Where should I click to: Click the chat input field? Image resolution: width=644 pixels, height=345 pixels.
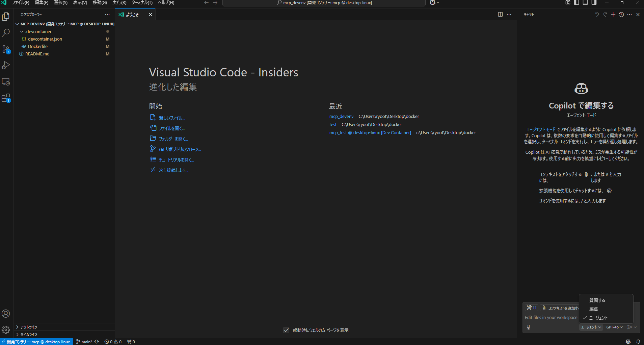click(x=551, y=318)
